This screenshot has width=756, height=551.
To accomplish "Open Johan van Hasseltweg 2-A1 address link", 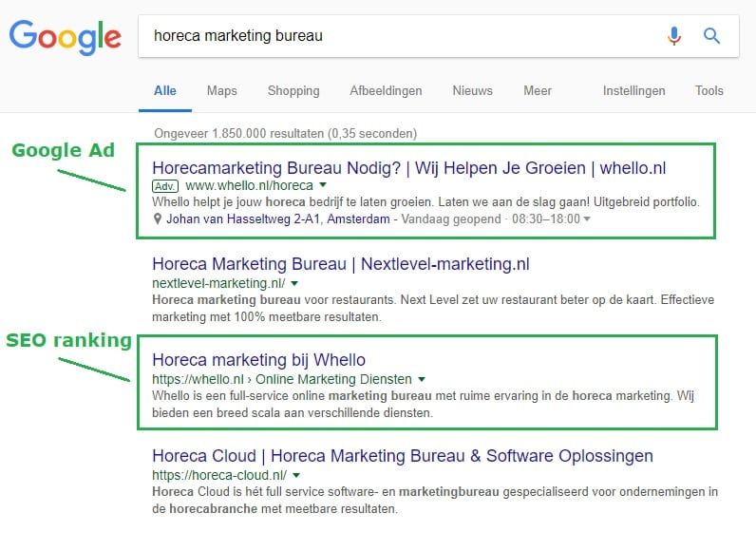I will pos(278,219).
